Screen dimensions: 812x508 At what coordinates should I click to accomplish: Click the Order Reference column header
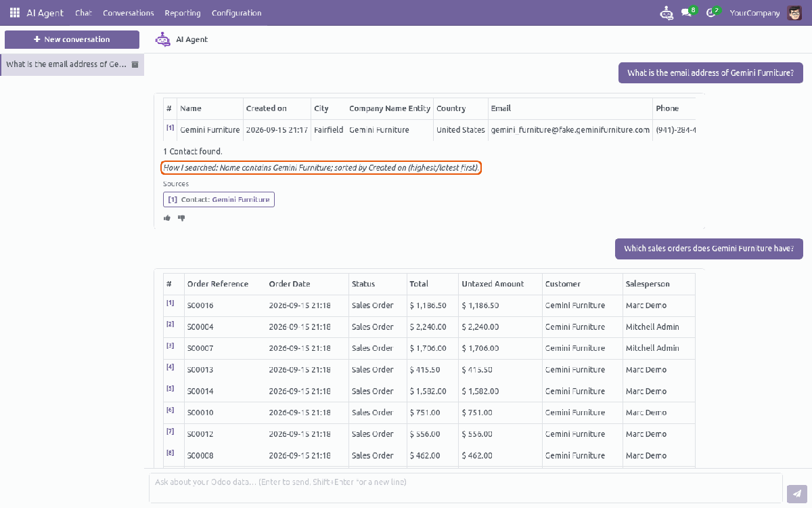(225, 284)
